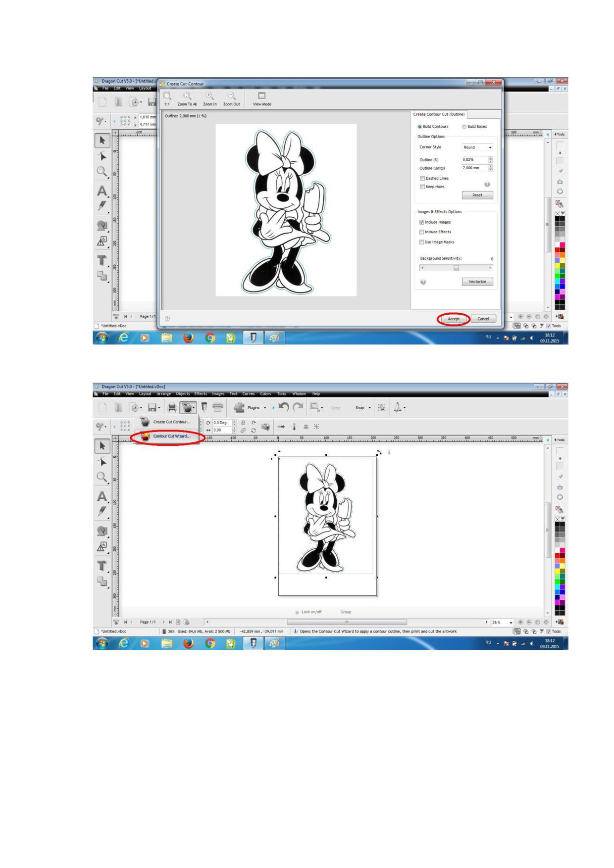Screen dimensions: 614x868
Task: Click the Outline (Units) stepper arrows
Action: [491, 168]
